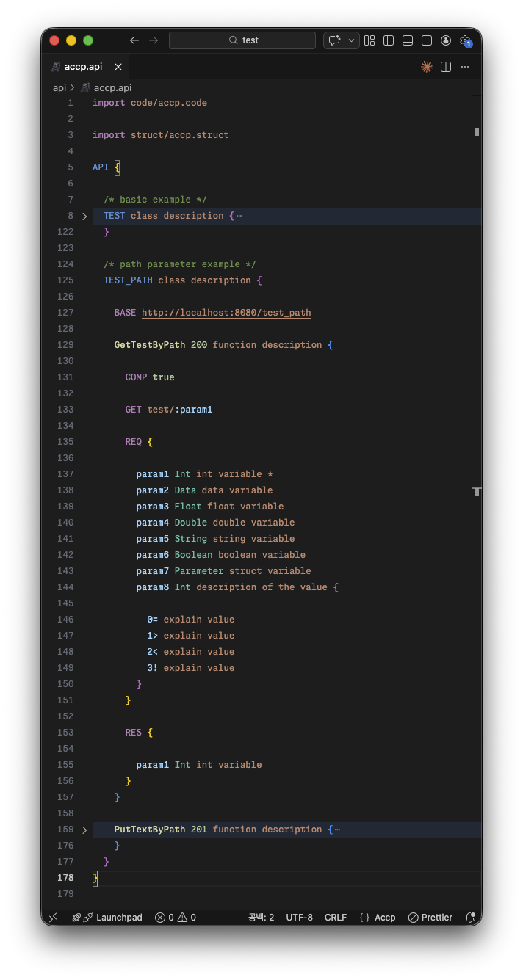523x980 pixels.
Task: Change end of line sequence CRLF
Action: pyautogui.click(x=336, y=918)
